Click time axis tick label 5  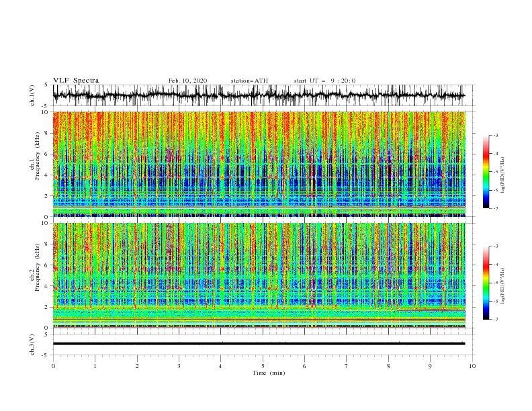click(263, 366)
